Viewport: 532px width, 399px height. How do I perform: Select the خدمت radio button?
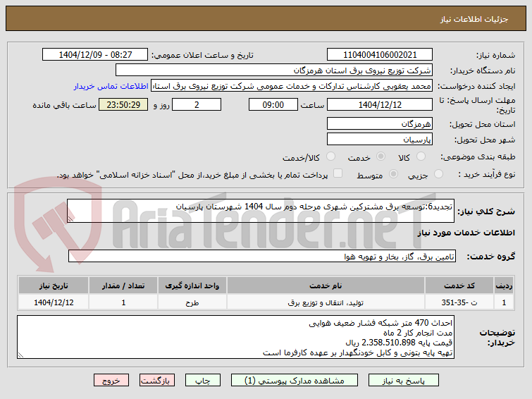tap(381, 156)
